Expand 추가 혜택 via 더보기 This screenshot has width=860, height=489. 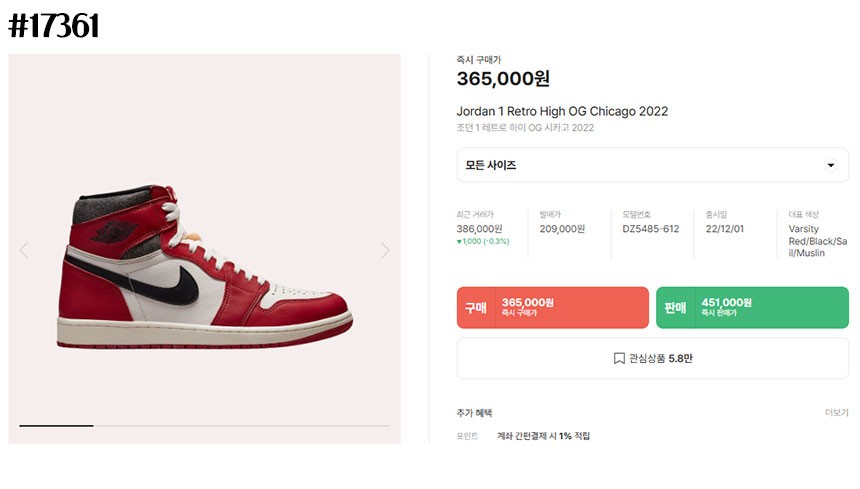(836, 413)
